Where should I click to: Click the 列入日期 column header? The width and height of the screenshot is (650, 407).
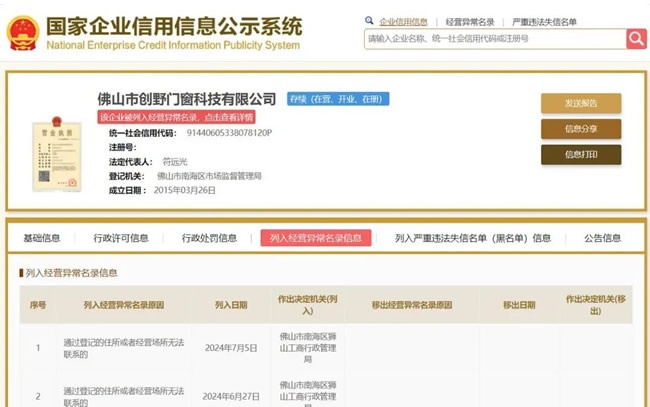231,305
